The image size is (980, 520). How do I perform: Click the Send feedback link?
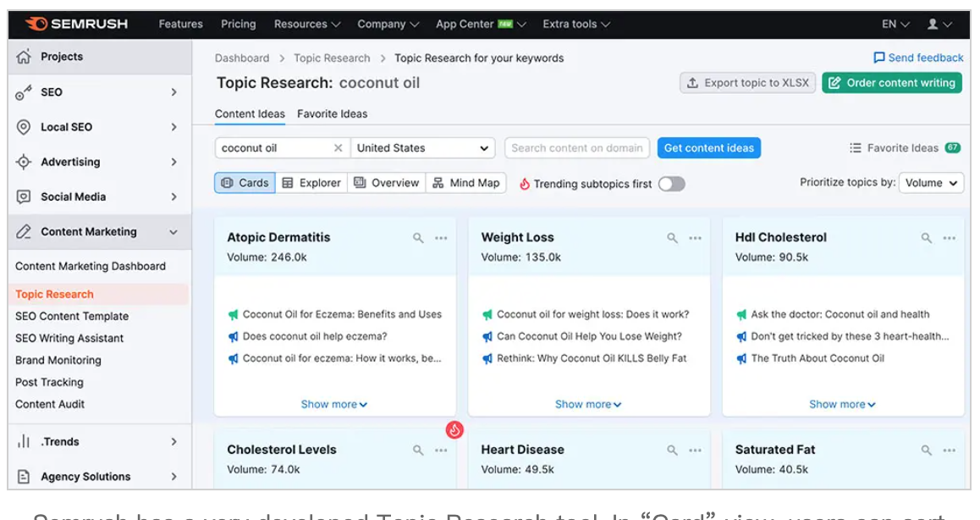click(x=918, y=58)
